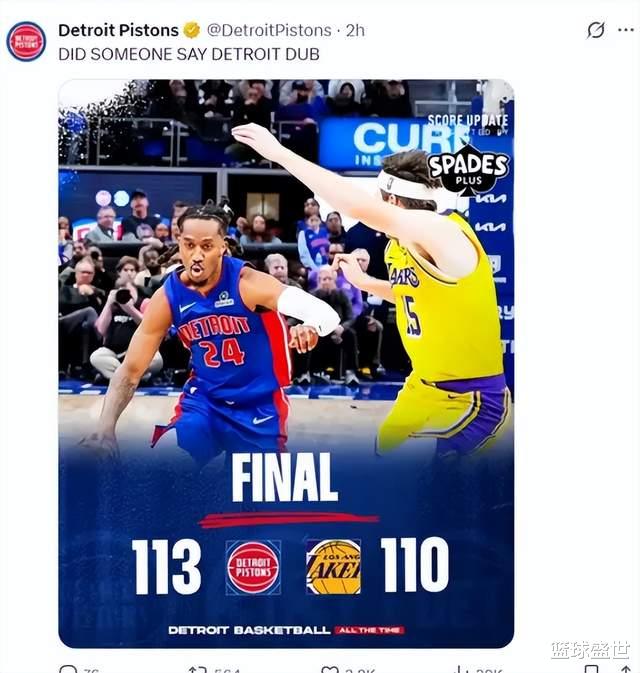Click the Lakers logo beside 110

coord(334,567)
